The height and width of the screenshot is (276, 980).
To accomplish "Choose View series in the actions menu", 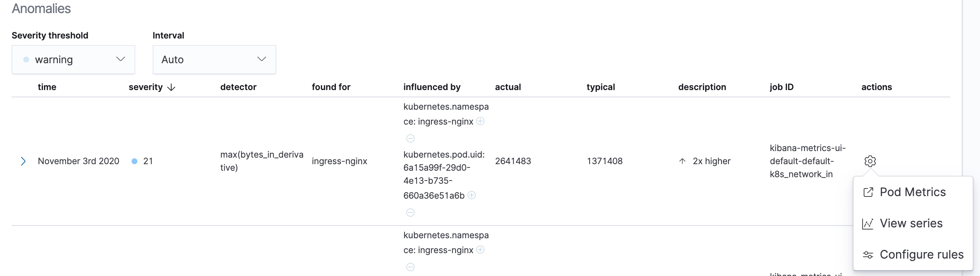I will pyautogui.click(x=911, y=223).
